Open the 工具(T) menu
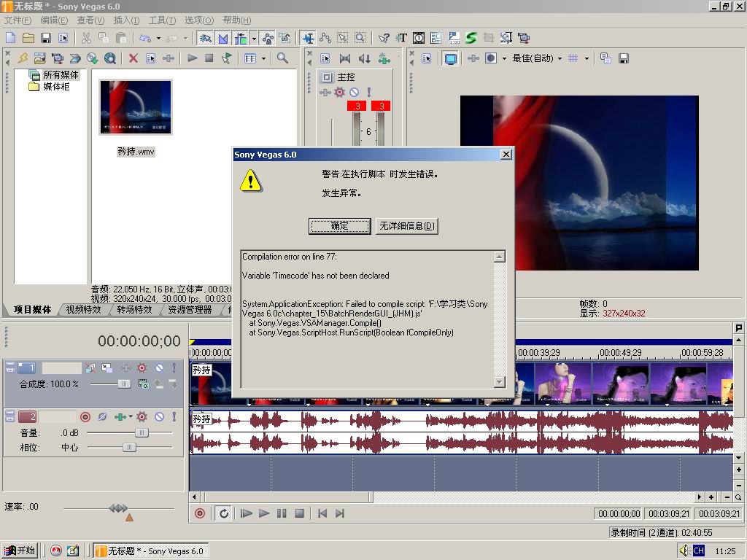 (162, 20)
